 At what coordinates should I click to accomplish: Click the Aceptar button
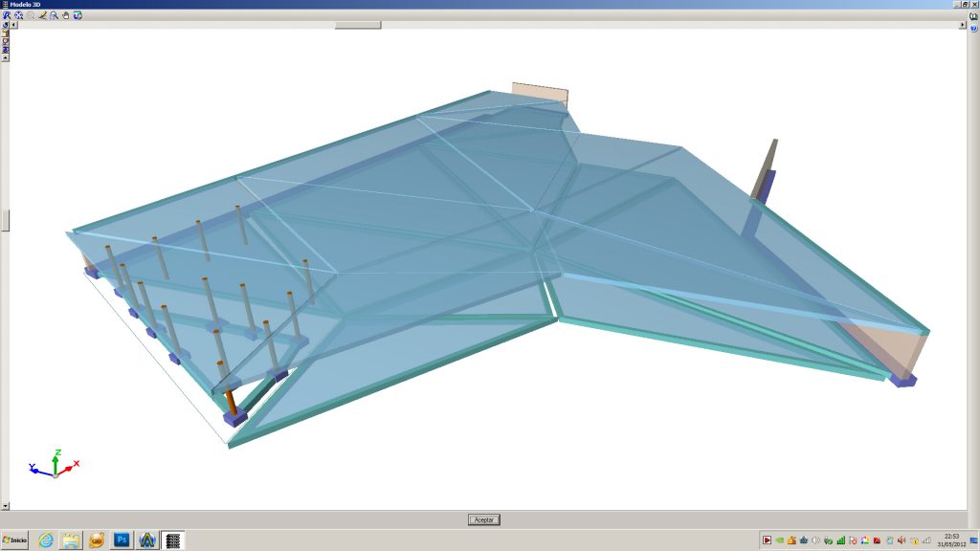coord(484,519)
